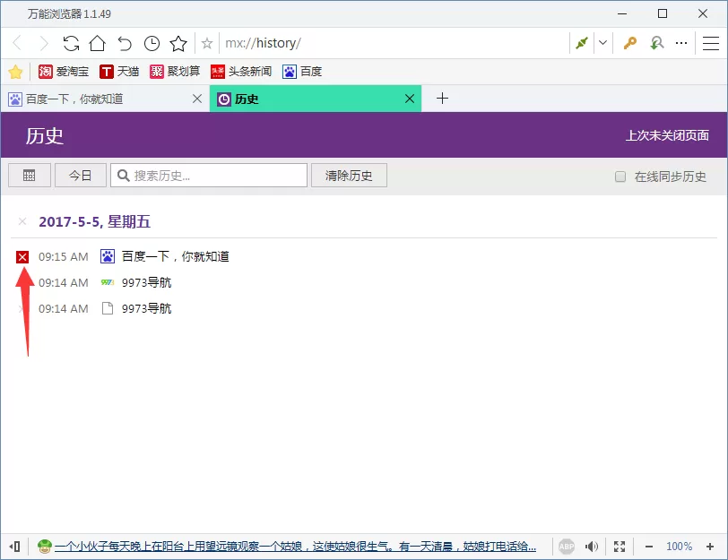
Task: Click the 100% zoom level
Action: [679, 547]
